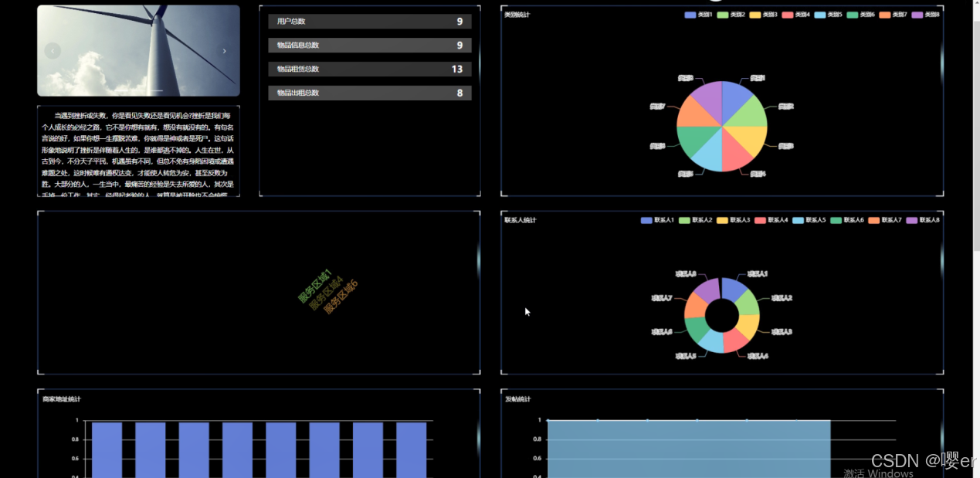Viewport: 980px width, 478px height.
Task: Select the light-blue 类别5 pie slice
Action: click(710, 154)
